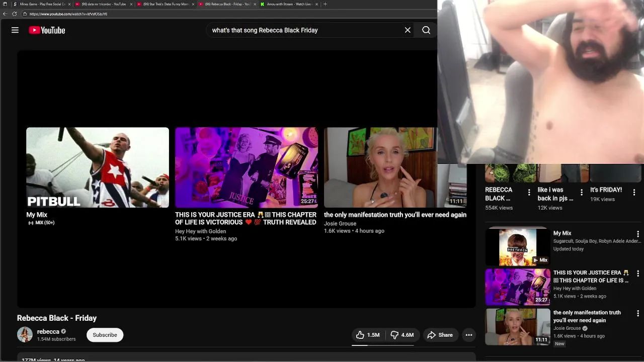The image size is (644, 362).
Task: Open 'like i was back in pjs' short title
Action: (x=555, y=194)
